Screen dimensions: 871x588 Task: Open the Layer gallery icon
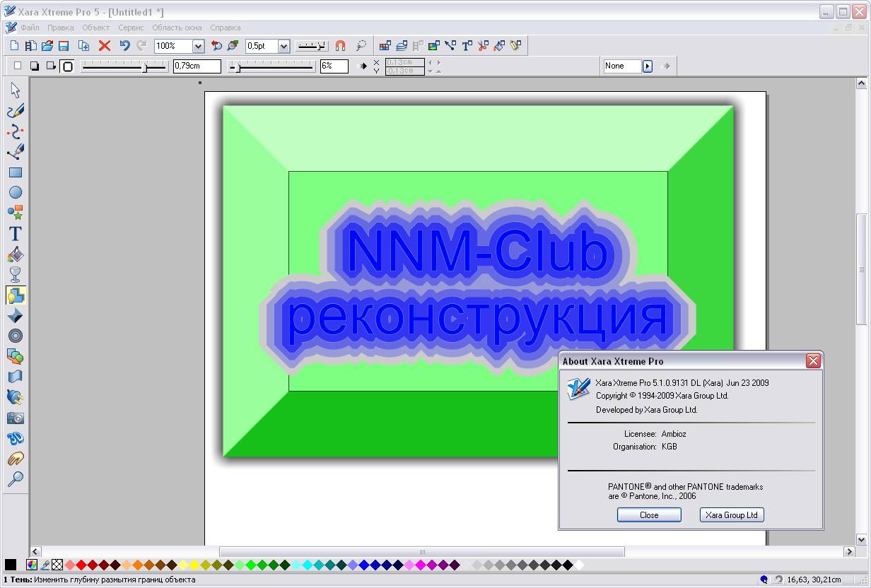pos(402,46)
